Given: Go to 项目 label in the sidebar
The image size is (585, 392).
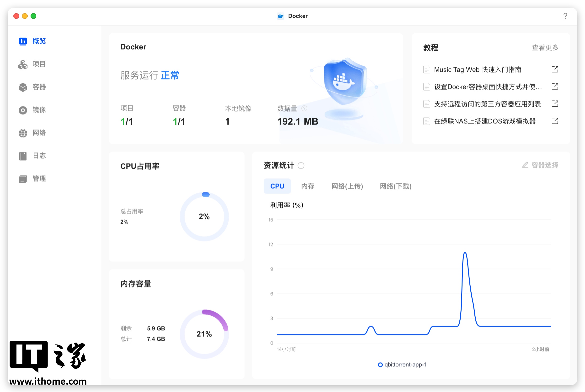Looking at the screenshot, I should tap(39, 64).
